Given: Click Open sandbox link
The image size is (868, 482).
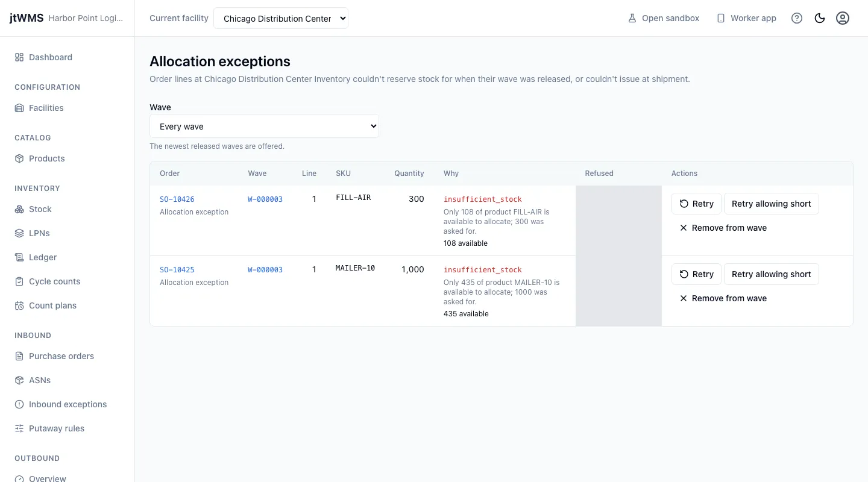Looking at the screenshot, I should click(x=664, y=18).
